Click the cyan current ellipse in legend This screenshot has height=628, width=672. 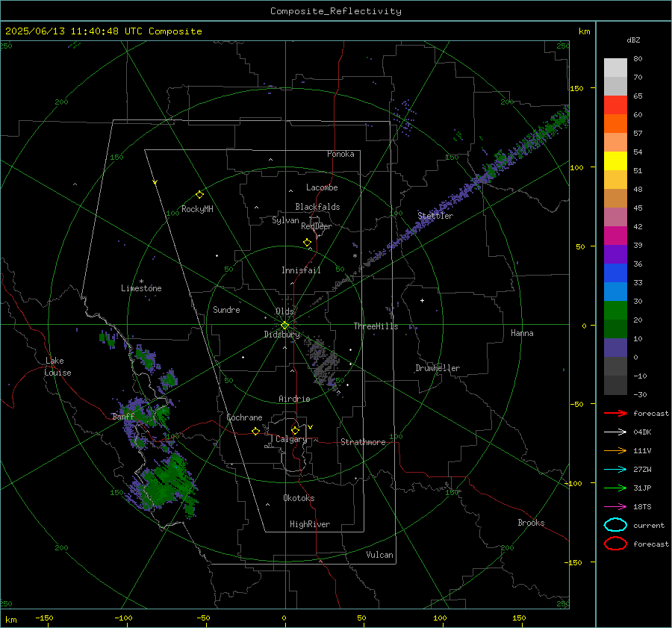(615, 525)
